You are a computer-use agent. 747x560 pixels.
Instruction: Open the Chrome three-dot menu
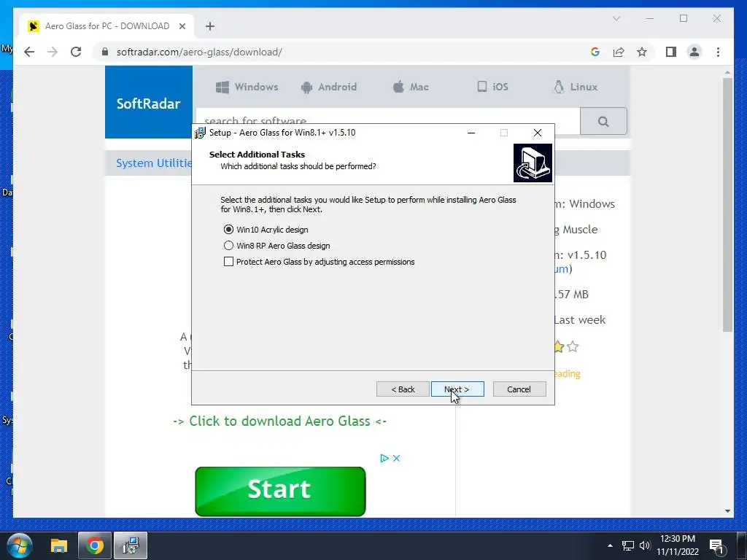point(718,52)
